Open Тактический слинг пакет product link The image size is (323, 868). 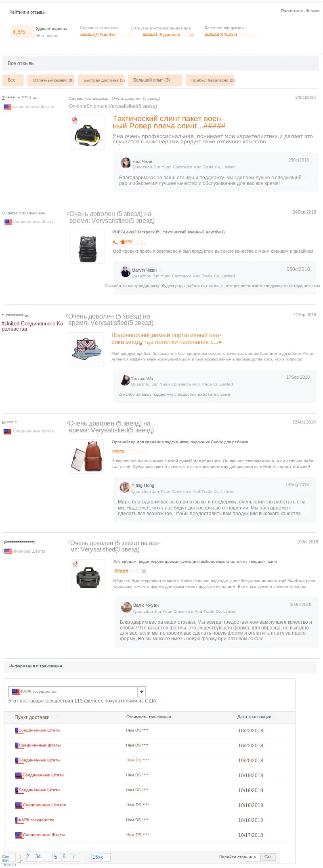[169, 122]
